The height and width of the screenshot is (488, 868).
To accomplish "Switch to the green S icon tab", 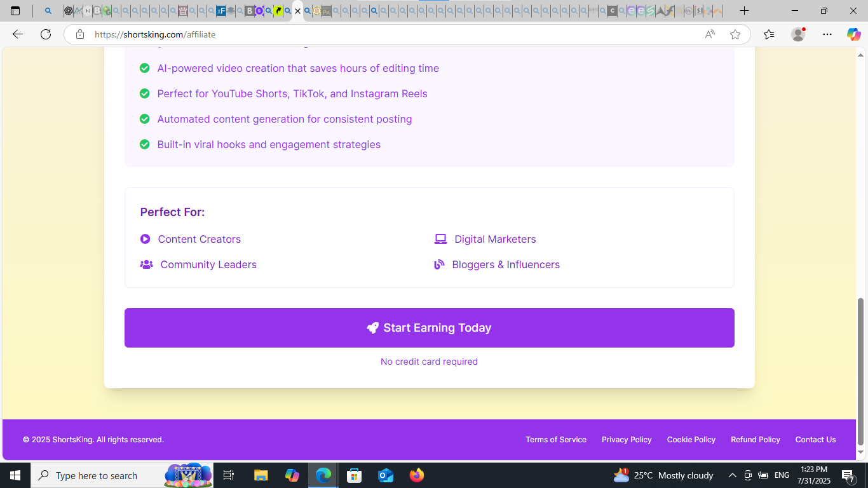I will pos(650,11).
